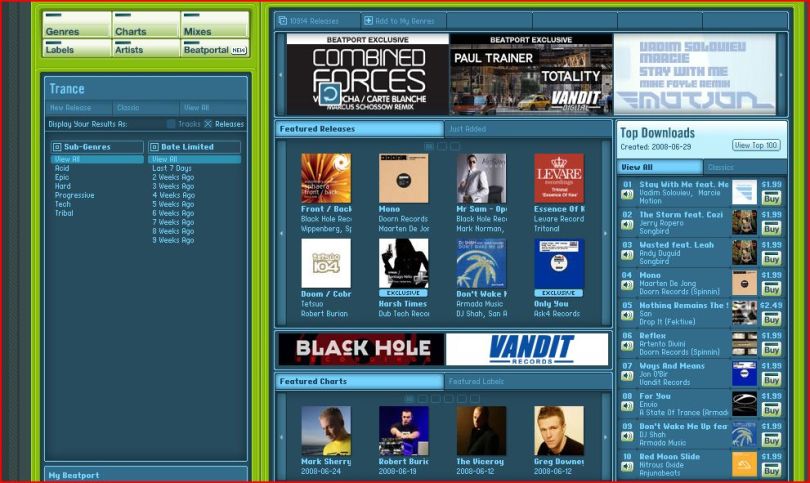Switch to the Just Added tab

(x=468, y=129)
